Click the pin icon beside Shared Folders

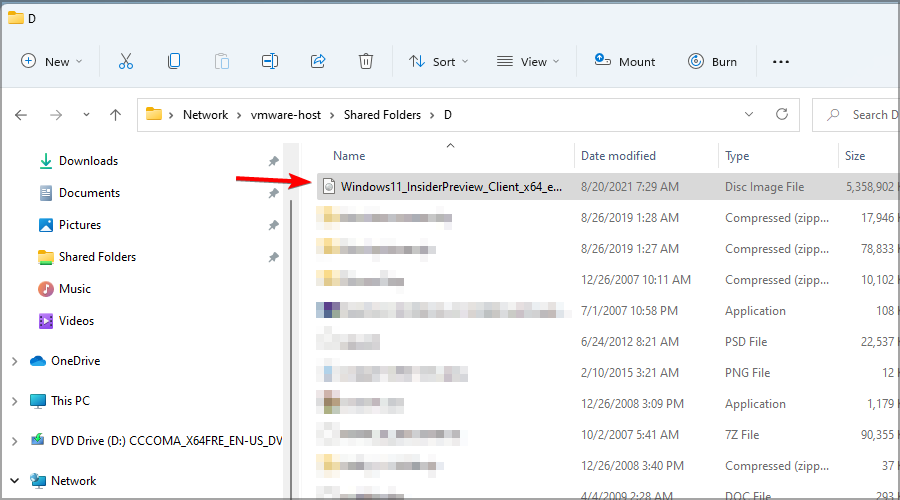(x=273, y=258)
